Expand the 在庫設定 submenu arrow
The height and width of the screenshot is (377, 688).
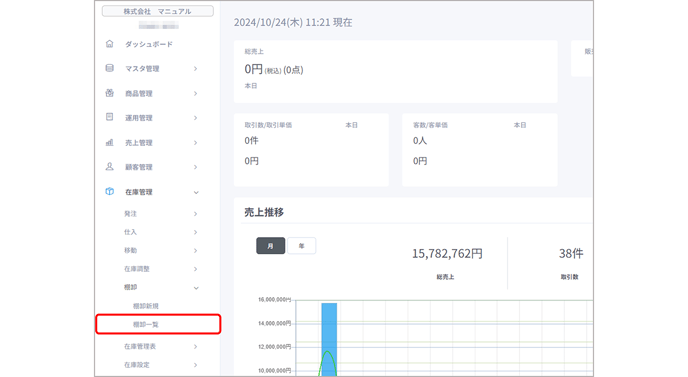click(x=196, y=365)
